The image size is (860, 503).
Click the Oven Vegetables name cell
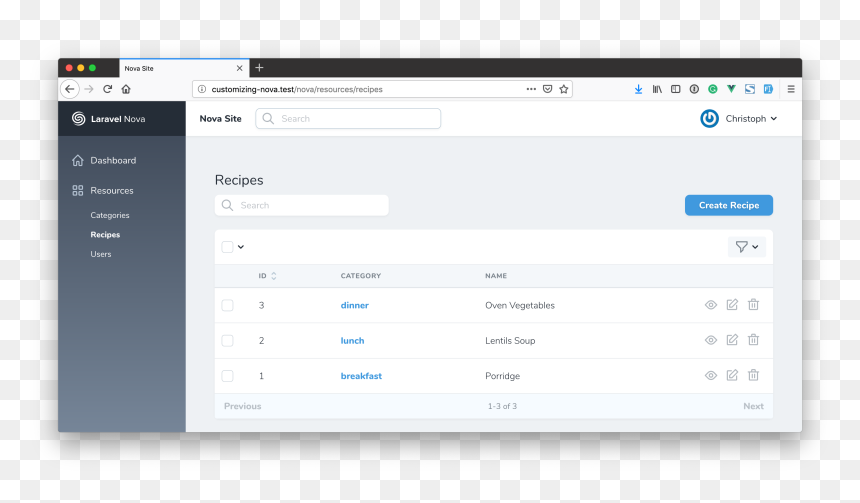[519, 305]
